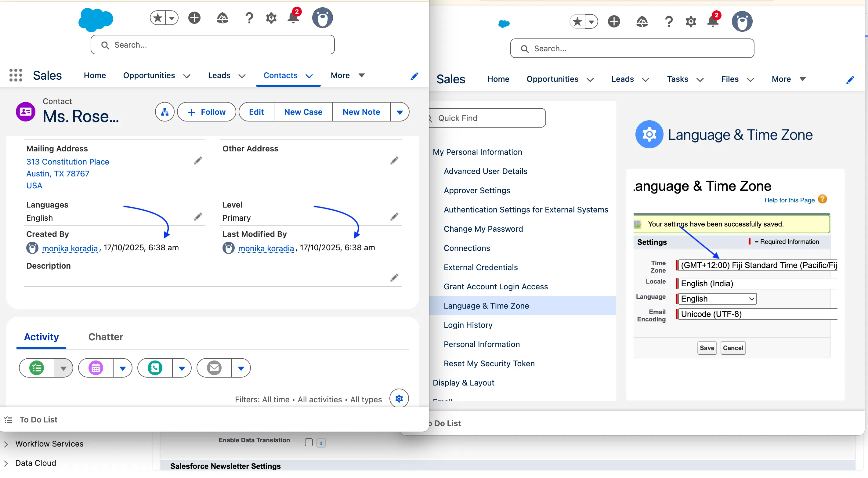Expand the New Event dropdown arrow
Image resolution: width=868 pixels, height=478 pixels.
[x=123, y=368]
